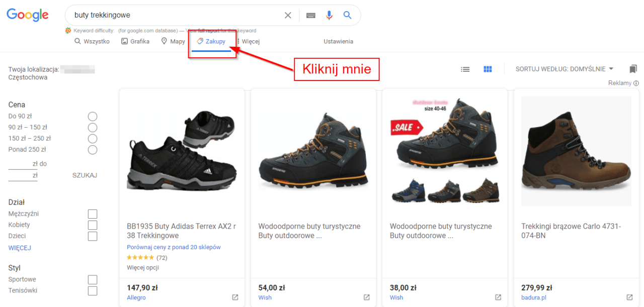644x307 pixels.
Task: Click the Google logo
Action: (x=28, y=15)
